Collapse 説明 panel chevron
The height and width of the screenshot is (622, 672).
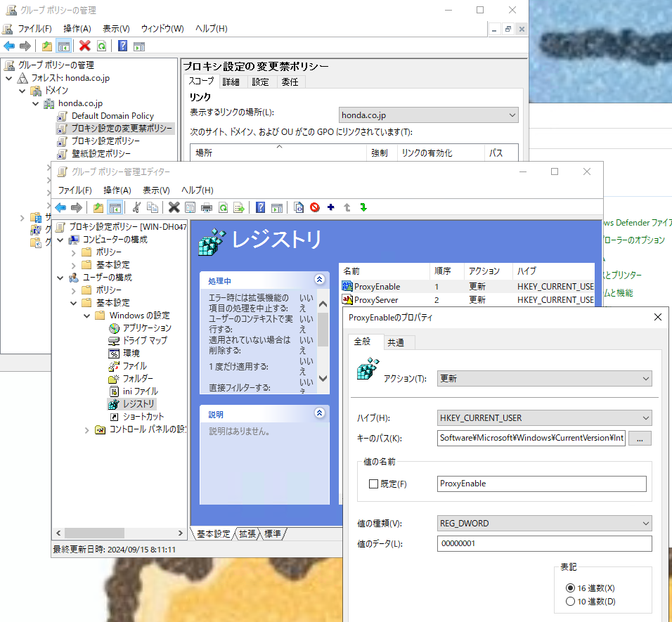pyautogui.click(x=319, y=413)
